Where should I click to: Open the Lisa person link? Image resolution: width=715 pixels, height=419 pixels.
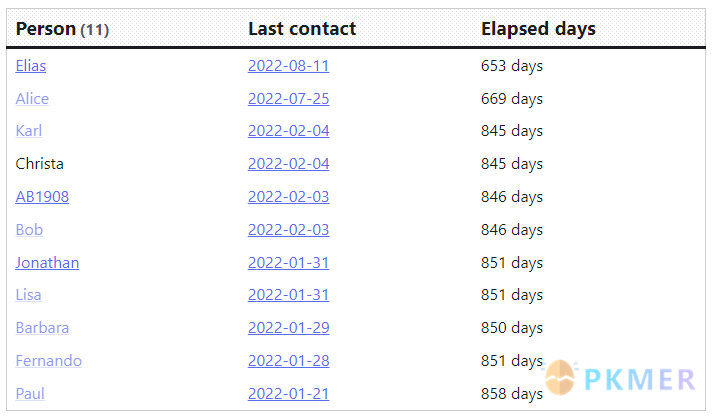coord(28,295)
